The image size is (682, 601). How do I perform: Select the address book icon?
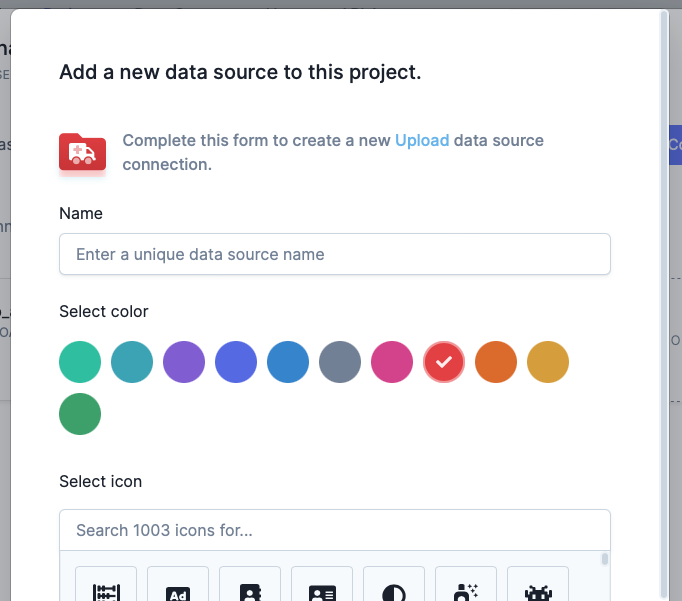click(x=250, y=585)
